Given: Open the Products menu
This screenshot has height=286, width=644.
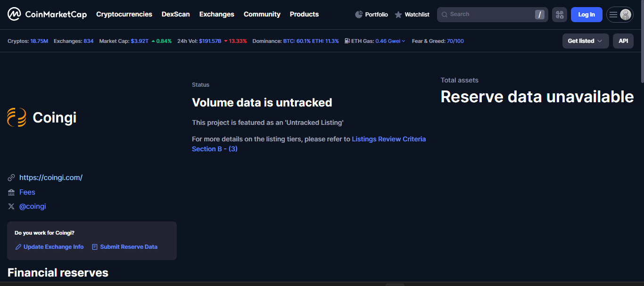Looking at the screenshot, I should [x=304, y=14].
